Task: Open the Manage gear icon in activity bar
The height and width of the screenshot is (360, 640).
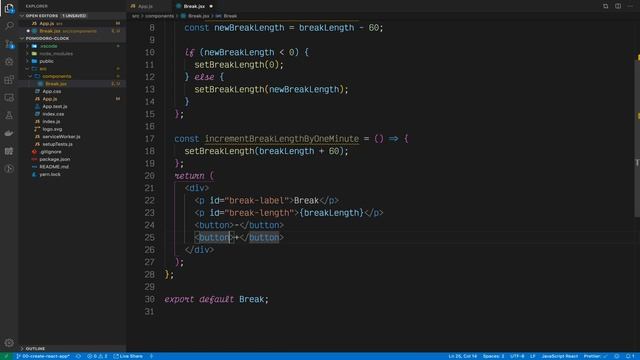Action: click(x=9, y=343)
